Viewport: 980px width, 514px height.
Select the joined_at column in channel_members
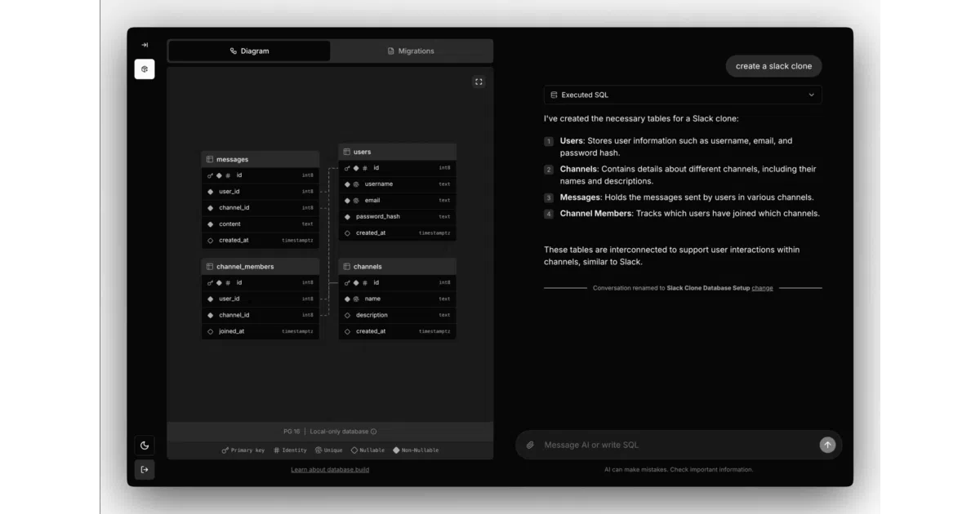[x=261, y=331]
